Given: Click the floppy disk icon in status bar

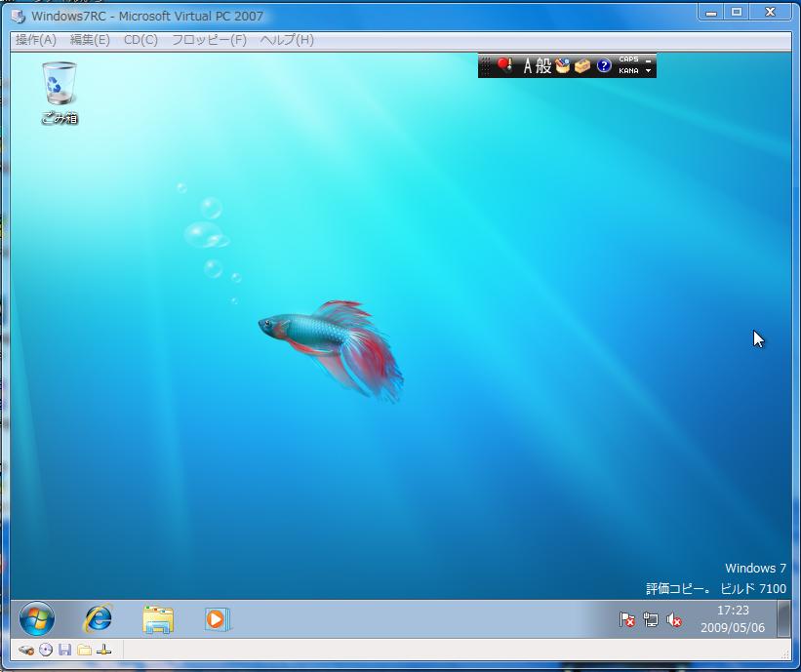Looking at the screenshot, I should [64, 651].
